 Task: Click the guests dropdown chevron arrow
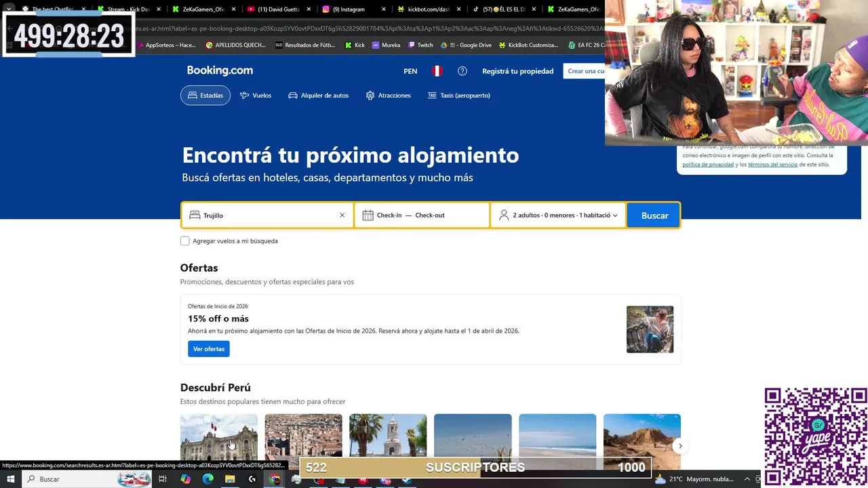pyautogui.click(x=615, y=216)
